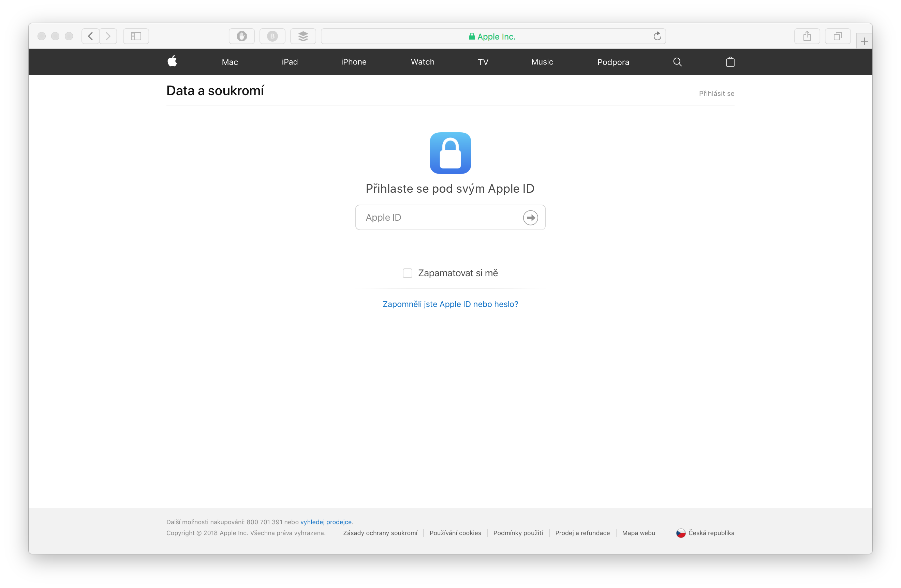Click the hand-shaped blocker extension icon

click(x=242, y=36)
